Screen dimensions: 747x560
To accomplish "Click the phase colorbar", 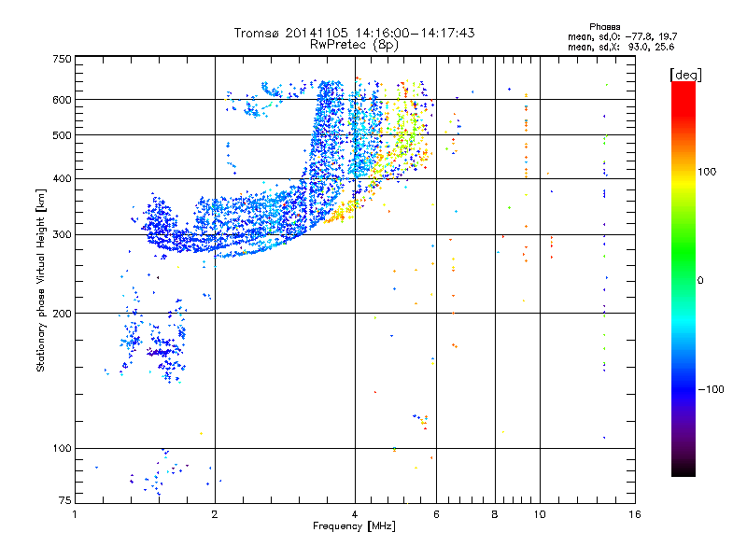I will click(x=684, y=278).
